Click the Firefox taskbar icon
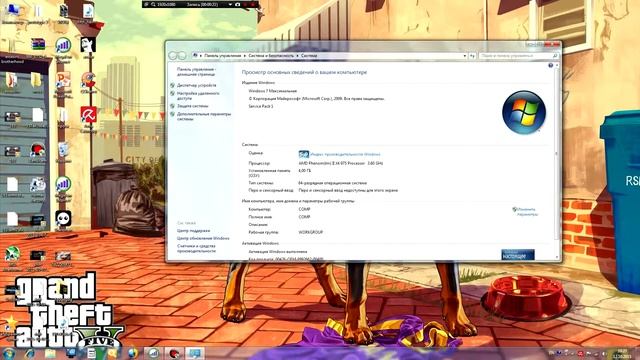Screen dimensions: 640x360 [133, 353]
